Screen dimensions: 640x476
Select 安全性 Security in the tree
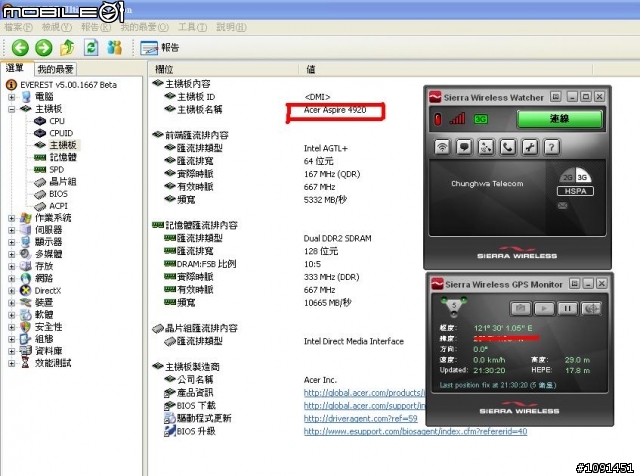point(49,327)
